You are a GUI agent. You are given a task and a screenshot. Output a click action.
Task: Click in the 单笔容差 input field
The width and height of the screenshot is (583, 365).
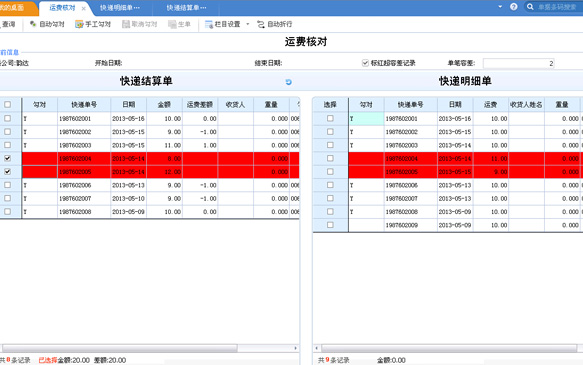(x=519, y=63)
